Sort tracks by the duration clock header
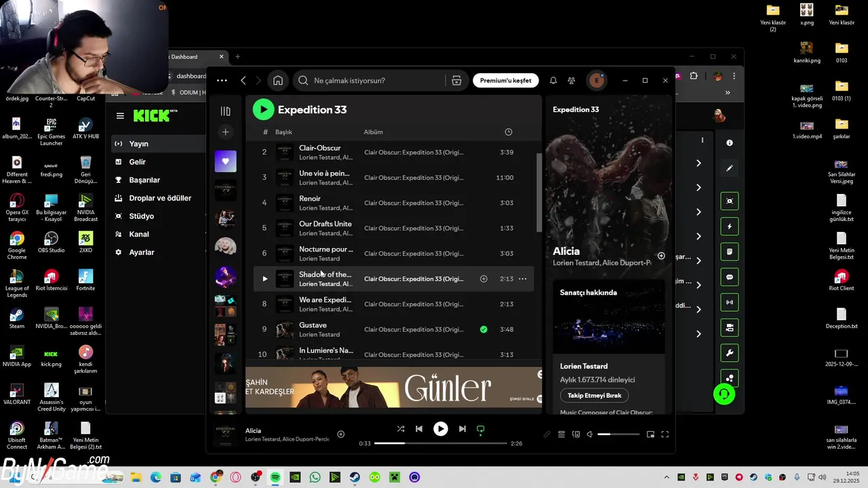Image resolution: width=868 pixels, height=488 pixels. point(509,132)
